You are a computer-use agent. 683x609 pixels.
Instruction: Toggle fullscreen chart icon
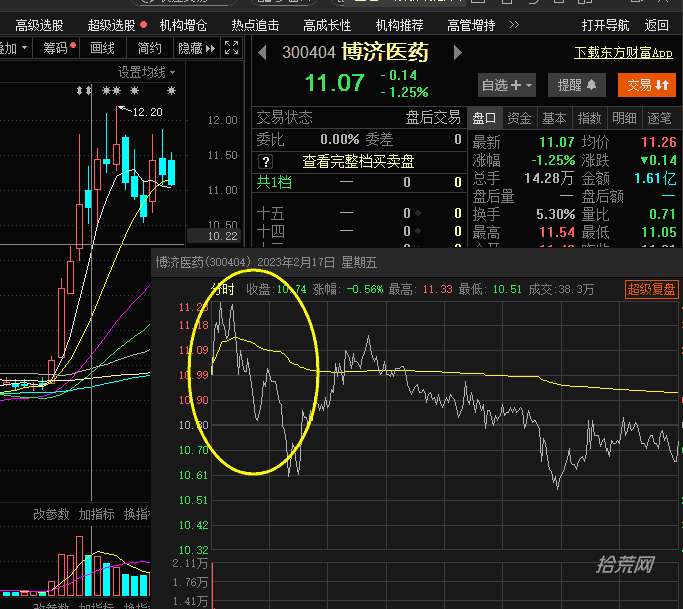coord(231,47)
